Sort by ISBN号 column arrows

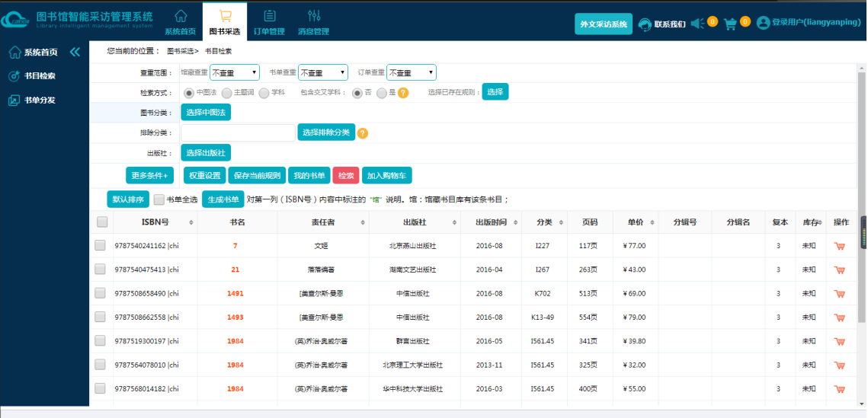tap(191, 222)
